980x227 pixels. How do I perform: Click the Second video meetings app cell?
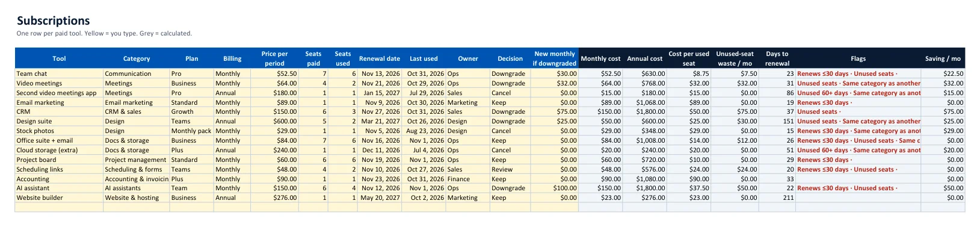point(59,93)
